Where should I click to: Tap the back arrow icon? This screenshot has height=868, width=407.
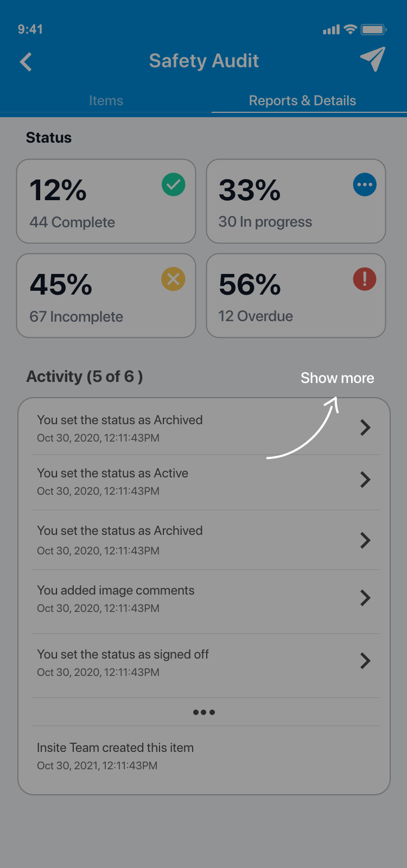point(26,62)
